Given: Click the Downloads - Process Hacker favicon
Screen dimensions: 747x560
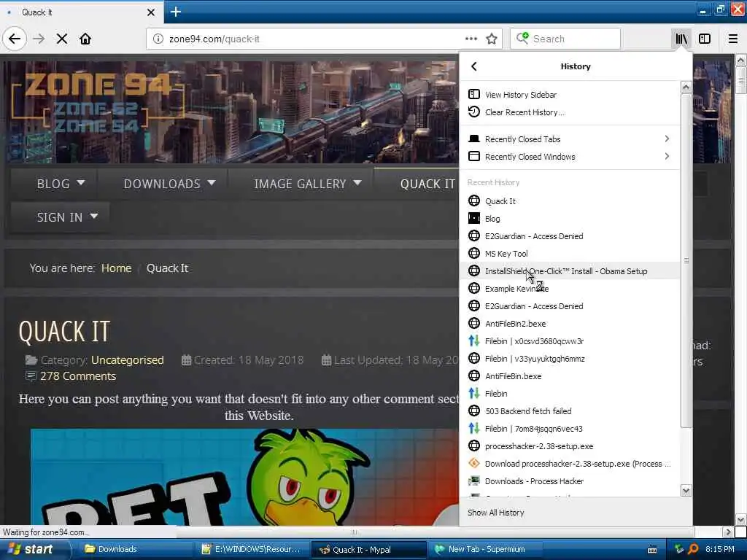Looking at the screenshot, I should 473,481.
